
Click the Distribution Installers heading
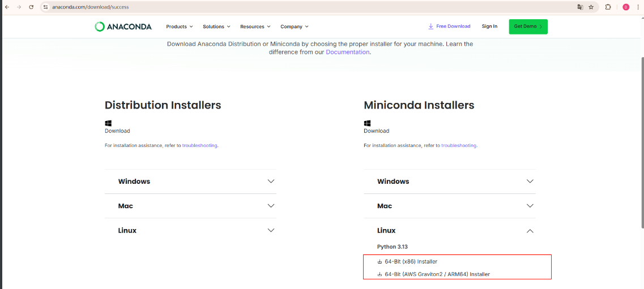tap(163, 105)
